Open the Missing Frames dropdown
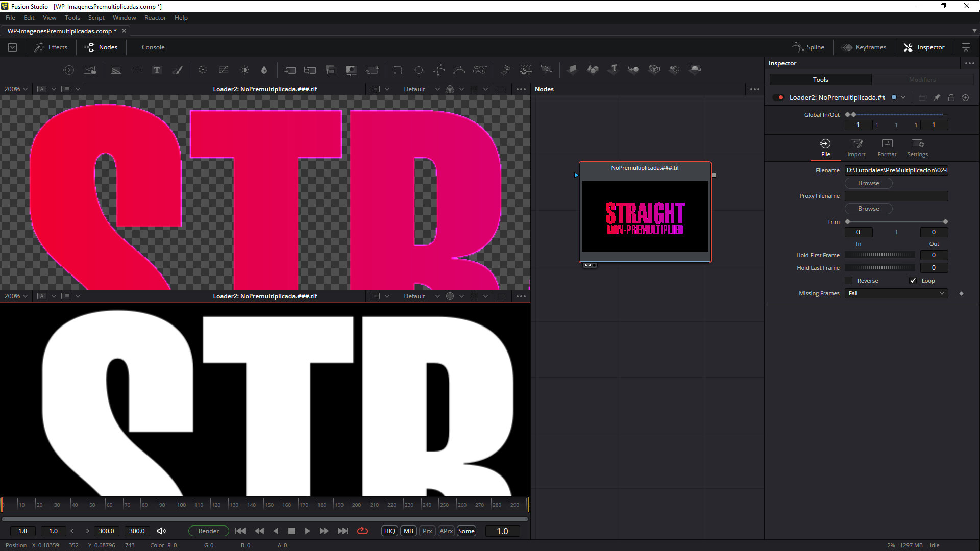The height and width of the screenshot is (551, 980). pyautogui.click(x=896, y=293)
